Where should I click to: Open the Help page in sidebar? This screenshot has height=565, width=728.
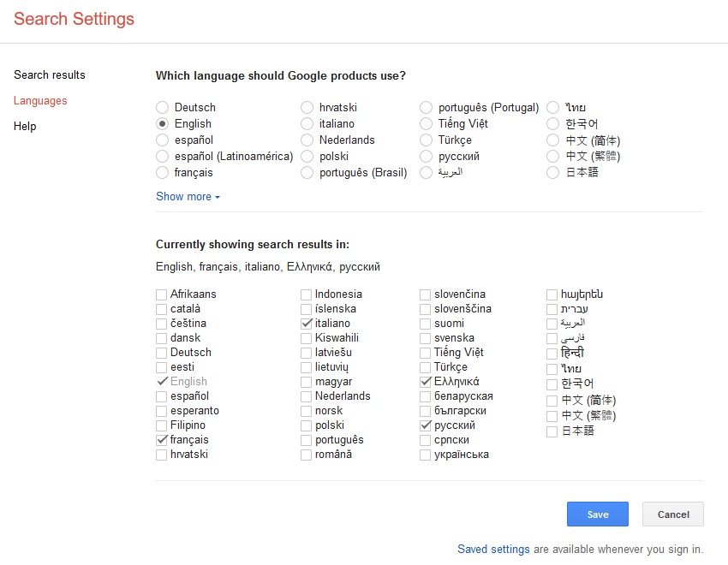coord(25,126)
